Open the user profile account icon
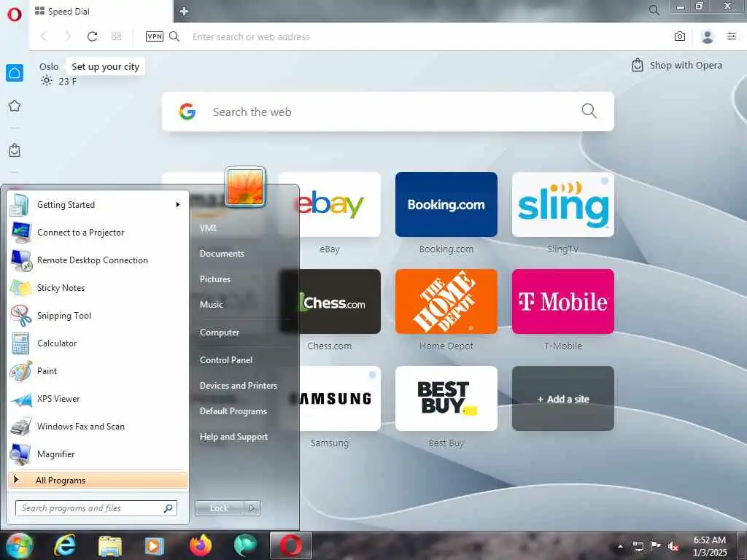747x560 pixels. point(708,36)
